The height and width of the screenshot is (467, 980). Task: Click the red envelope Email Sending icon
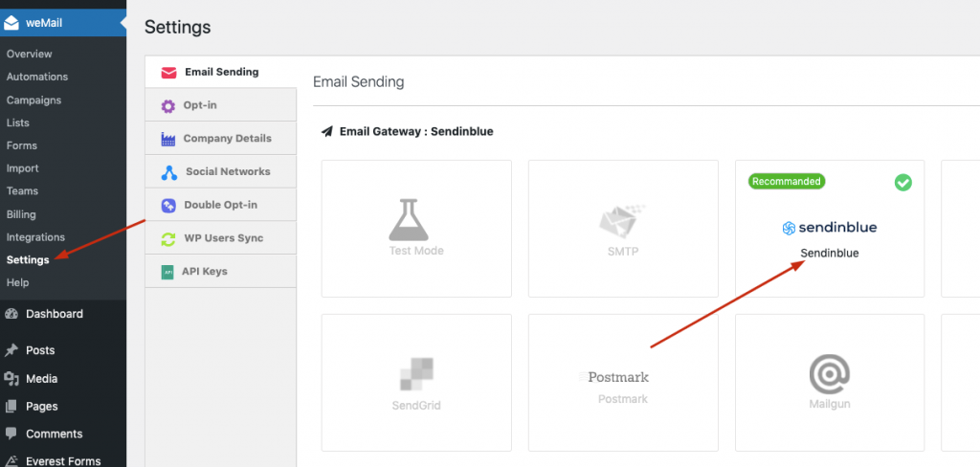(x=168, y=73)
